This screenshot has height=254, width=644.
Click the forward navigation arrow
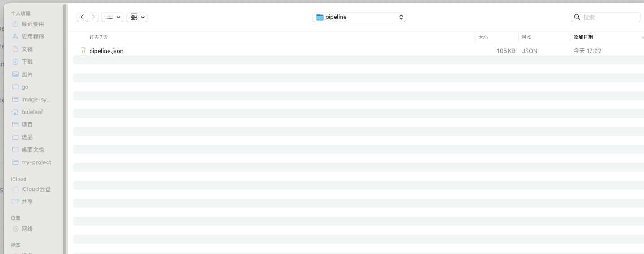pos(93,17)
